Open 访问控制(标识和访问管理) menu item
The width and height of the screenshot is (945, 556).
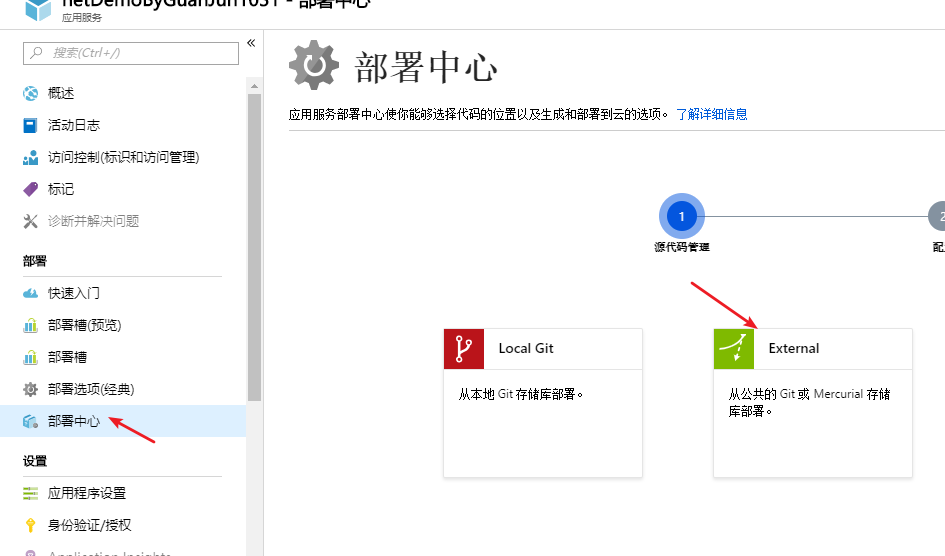[123, 157]
